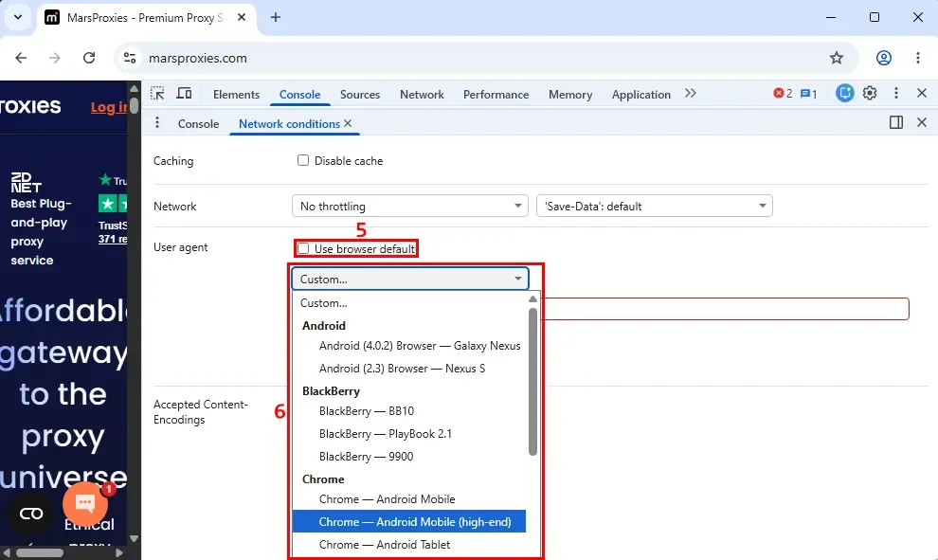Screen dimensions: 938x560
Task: Switch to drawer Console tab
Action: (x=199, y=124)
